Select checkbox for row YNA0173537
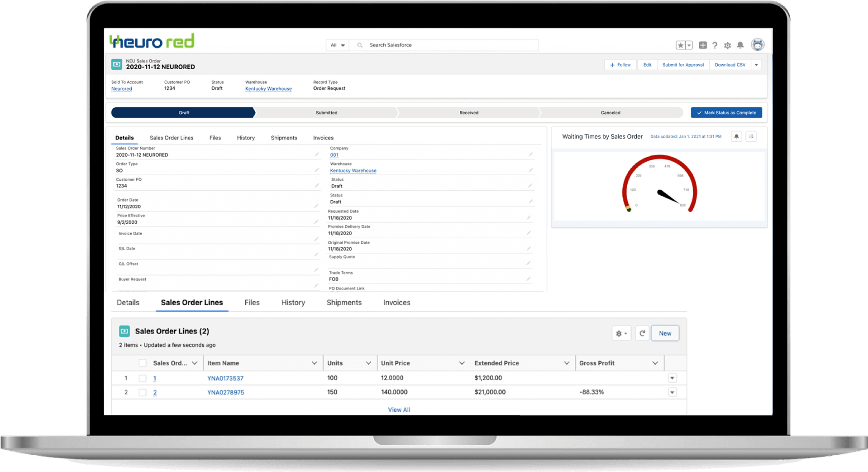This screenshot has height=472, width=868. point(143,378)
